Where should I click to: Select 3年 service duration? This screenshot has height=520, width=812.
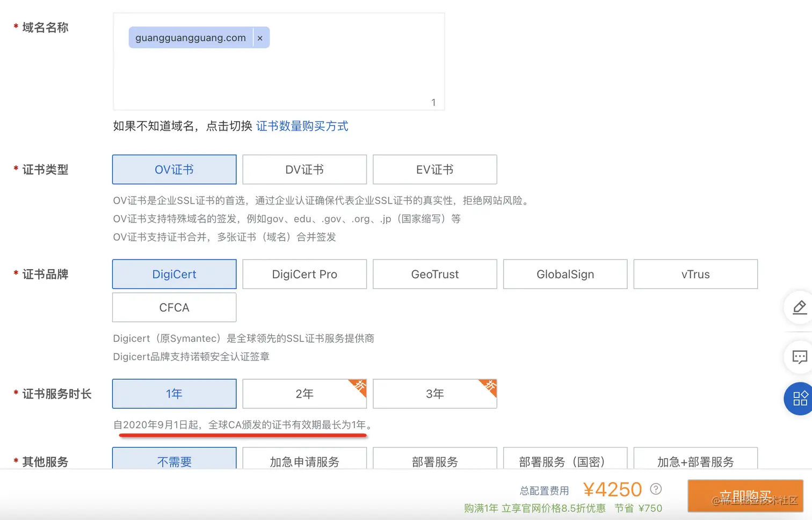click(435, 394)
